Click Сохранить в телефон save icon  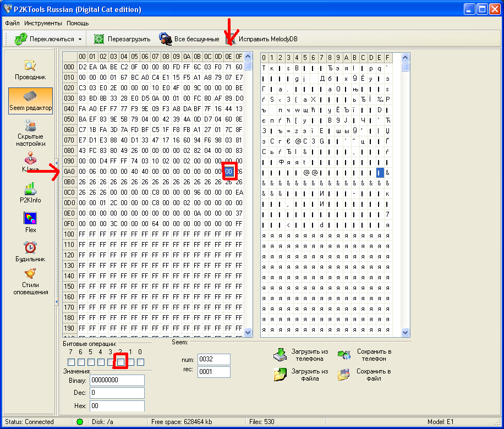click(x=344, y=354)
